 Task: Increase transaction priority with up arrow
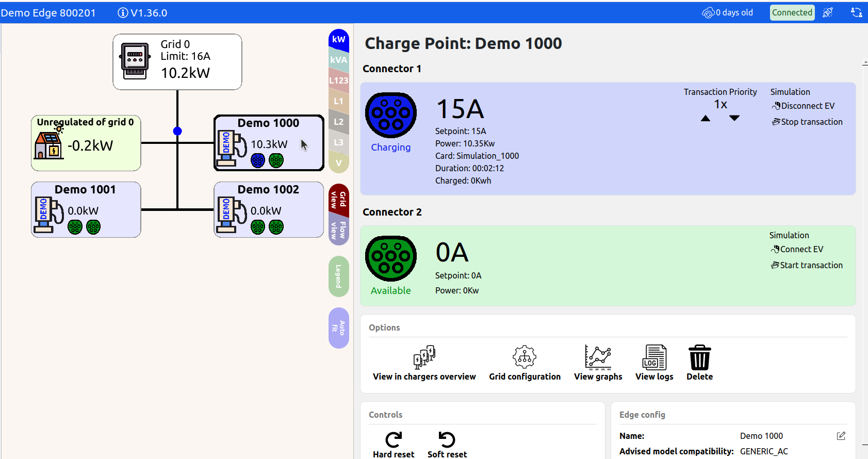tap(706, 119)
